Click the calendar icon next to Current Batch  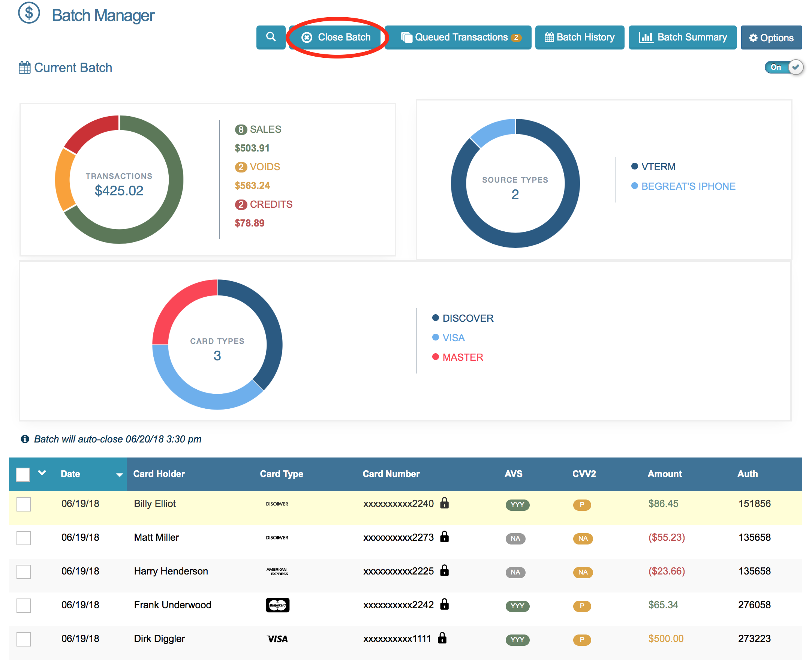24,67
